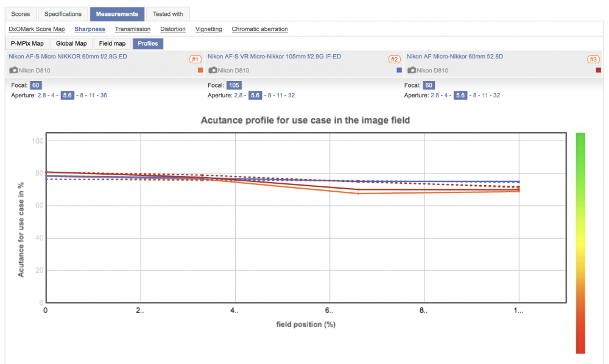Go to the Transmission measurement
The image size is (609, 364).
pyautogui.click(x=132, y=29)
